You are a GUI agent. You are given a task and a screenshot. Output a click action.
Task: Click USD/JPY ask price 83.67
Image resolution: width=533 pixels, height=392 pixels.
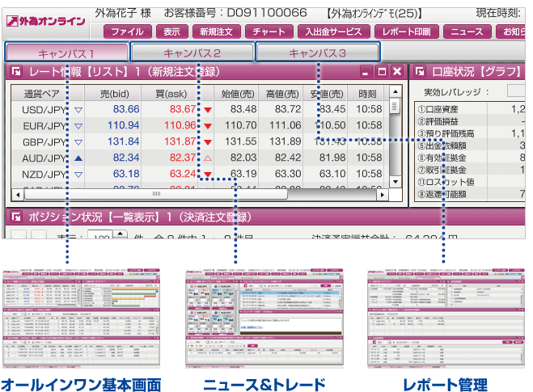pos(183,109)
